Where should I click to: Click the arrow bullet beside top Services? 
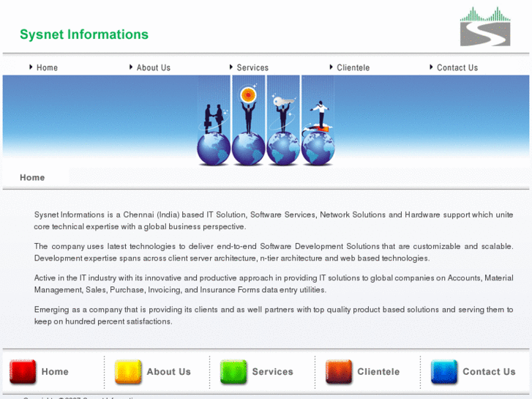tap(231, 67)
